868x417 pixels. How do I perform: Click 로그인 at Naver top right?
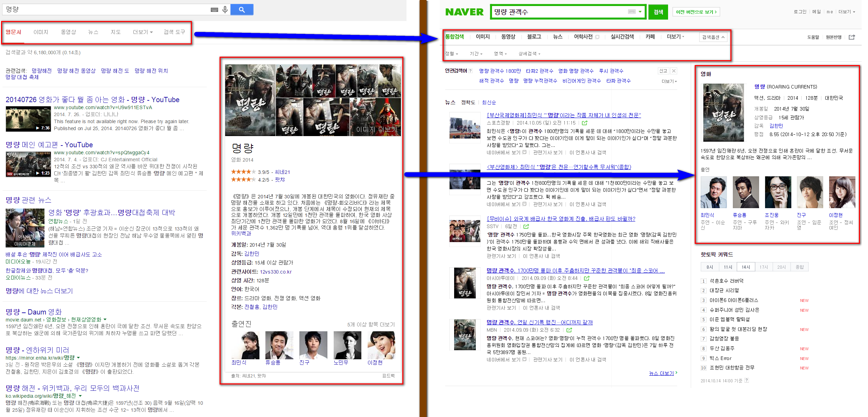pyautogui.click(x=800, y=12)
